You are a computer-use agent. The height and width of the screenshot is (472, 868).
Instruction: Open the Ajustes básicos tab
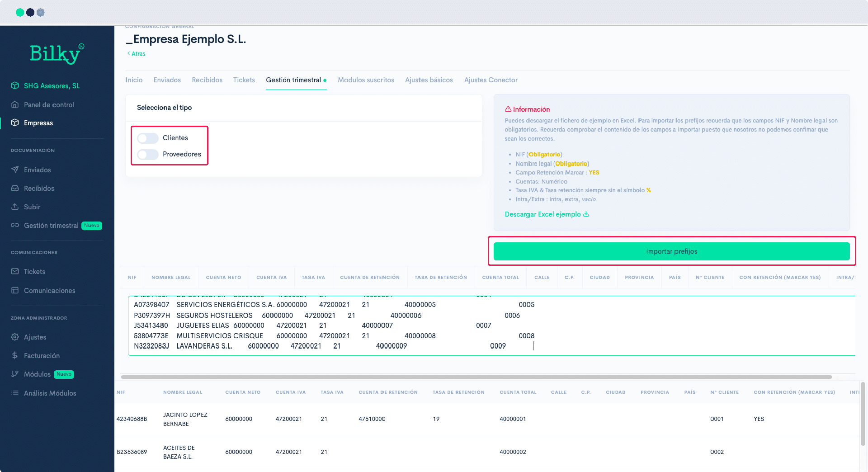(429, 80)
